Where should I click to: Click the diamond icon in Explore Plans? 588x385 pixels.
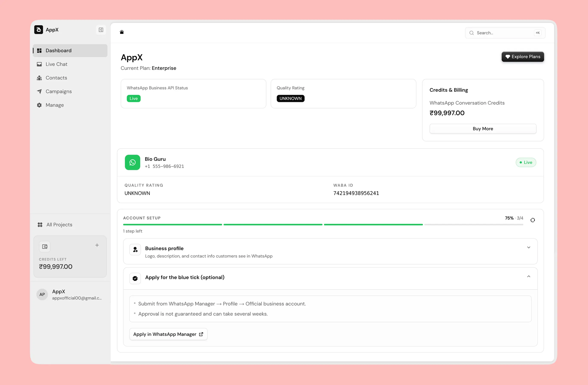(508, 57)
